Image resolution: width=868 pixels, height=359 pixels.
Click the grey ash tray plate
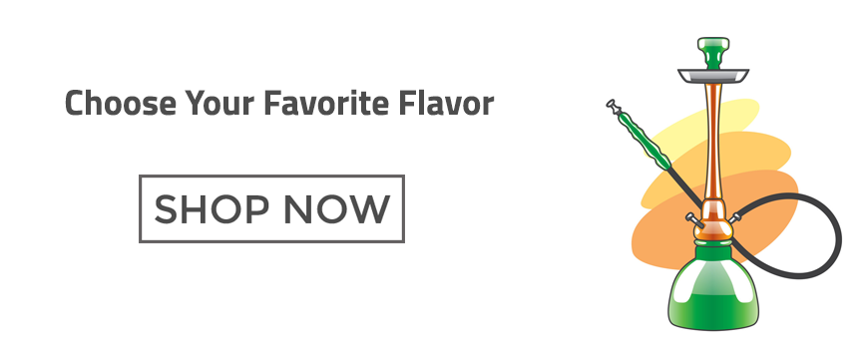pyautogui.click(x=713, y=76)
